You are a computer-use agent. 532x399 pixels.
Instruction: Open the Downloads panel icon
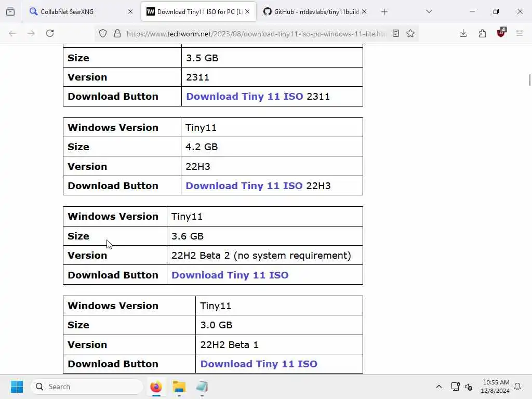point(463,33)
